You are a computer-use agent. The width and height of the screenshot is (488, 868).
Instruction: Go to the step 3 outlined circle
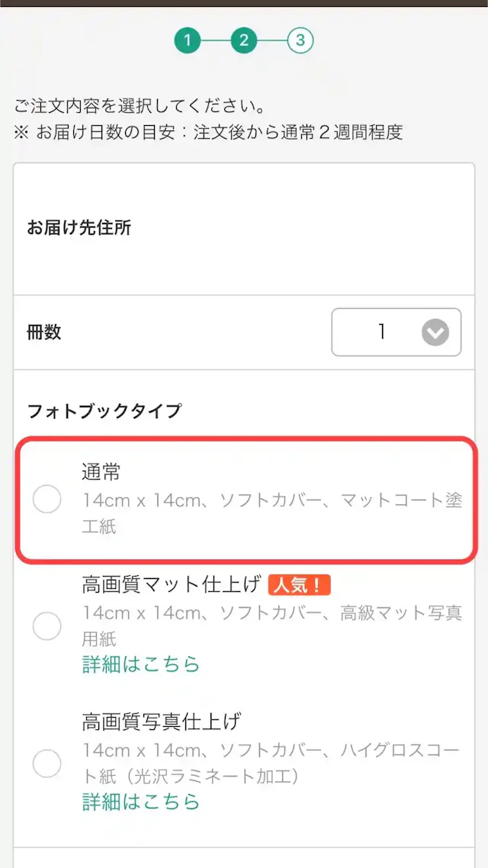(x=300, y=40)
